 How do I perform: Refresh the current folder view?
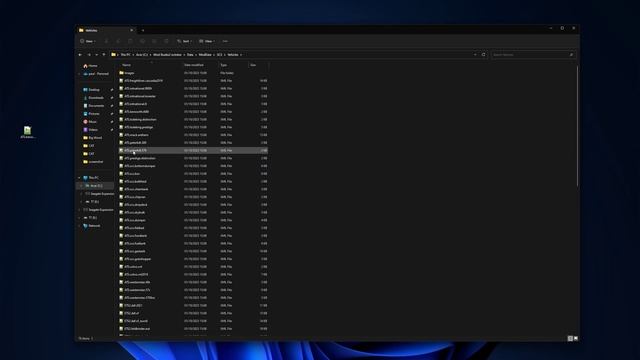point(484,55)
